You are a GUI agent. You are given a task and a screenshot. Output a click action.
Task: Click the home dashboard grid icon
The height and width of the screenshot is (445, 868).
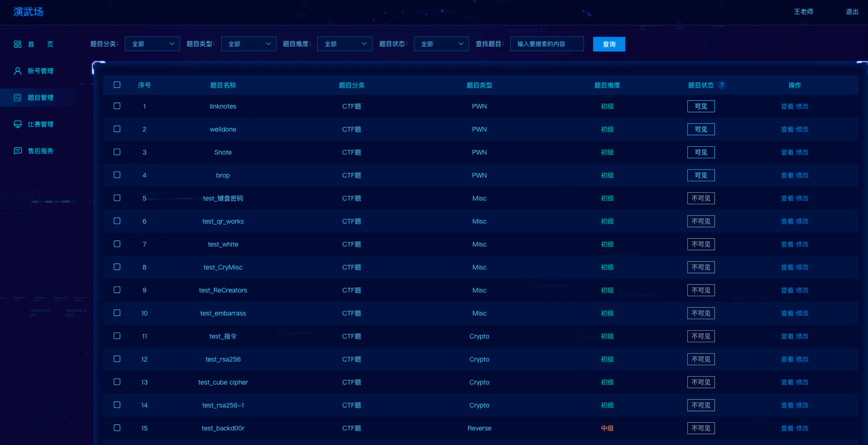17,44
